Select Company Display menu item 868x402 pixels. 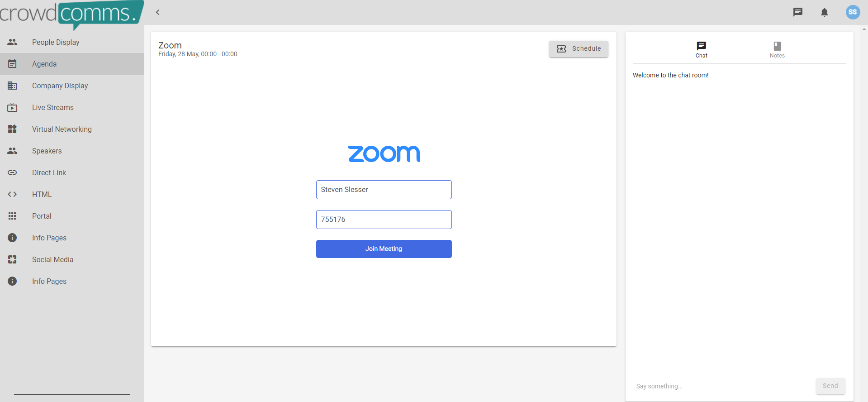tap(60, 86)
